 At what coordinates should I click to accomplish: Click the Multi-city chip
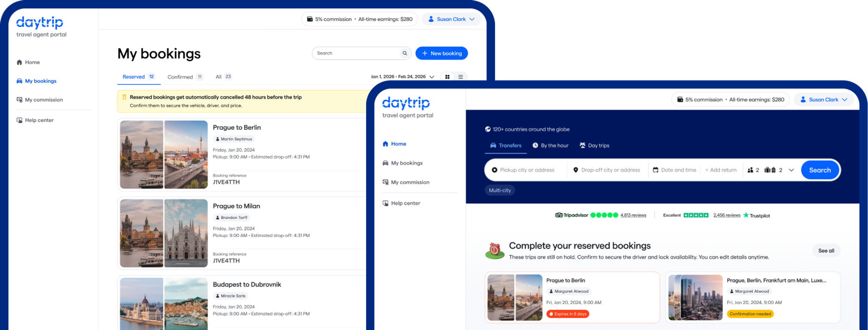[500, 190]
